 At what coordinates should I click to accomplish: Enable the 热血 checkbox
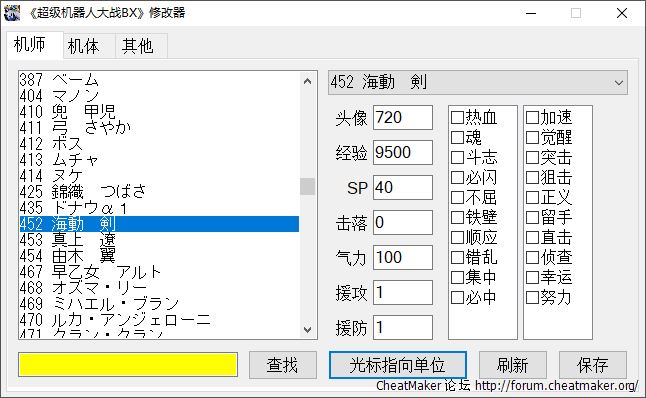tap(457, 117)
